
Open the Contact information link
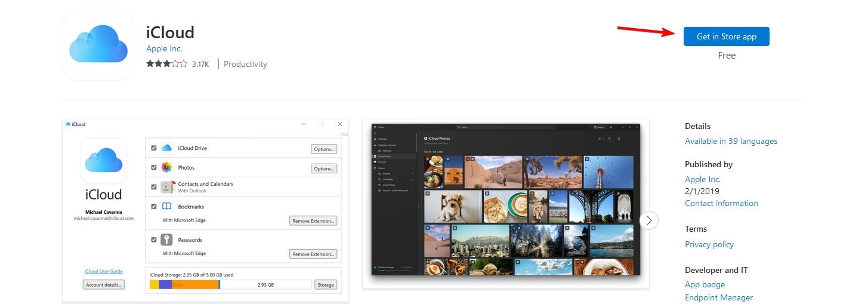721,203
